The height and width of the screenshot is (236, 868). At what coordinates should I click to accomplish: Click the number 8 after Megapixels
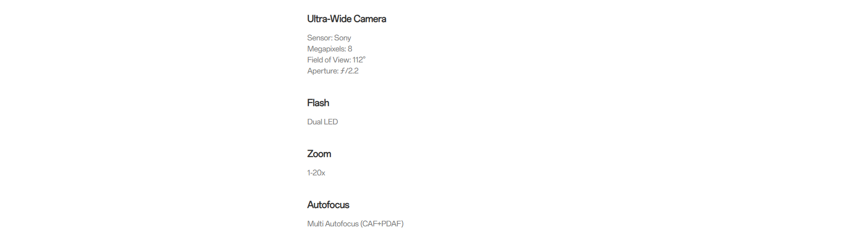click(x=350, y=49)
